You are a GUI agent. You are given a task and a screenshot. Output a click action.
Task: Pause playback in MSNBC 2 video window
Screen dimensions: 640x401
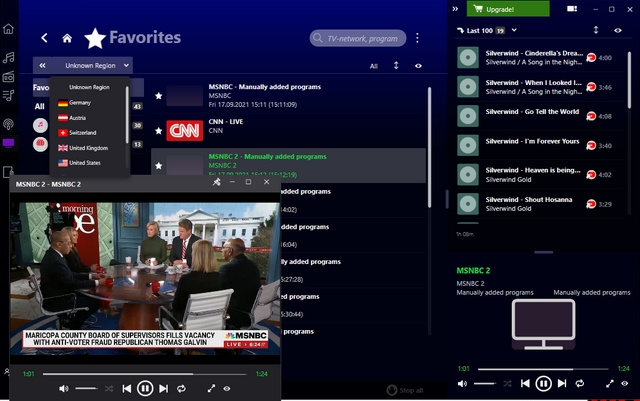coord(145,388)
